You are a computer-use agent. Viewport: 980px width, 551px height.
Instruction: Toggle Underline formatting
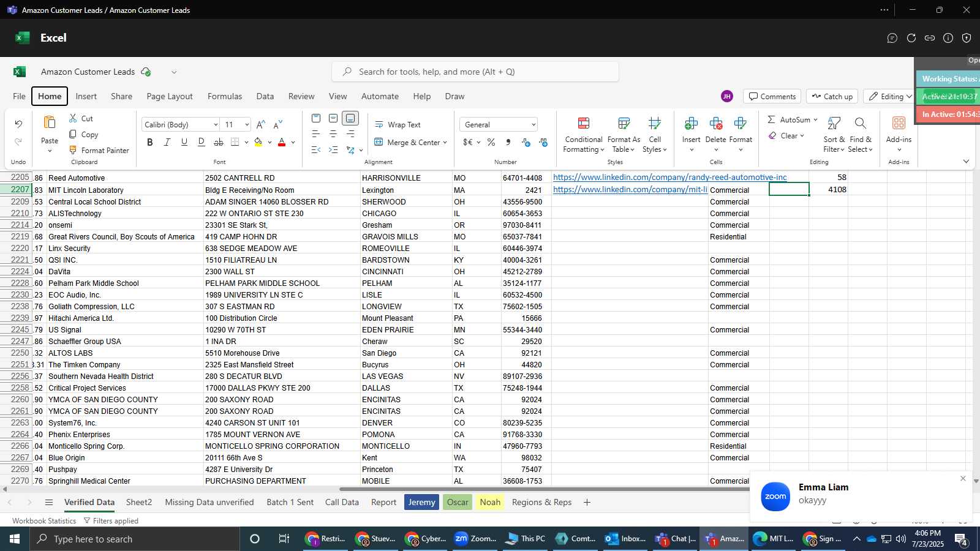[184, 142]
